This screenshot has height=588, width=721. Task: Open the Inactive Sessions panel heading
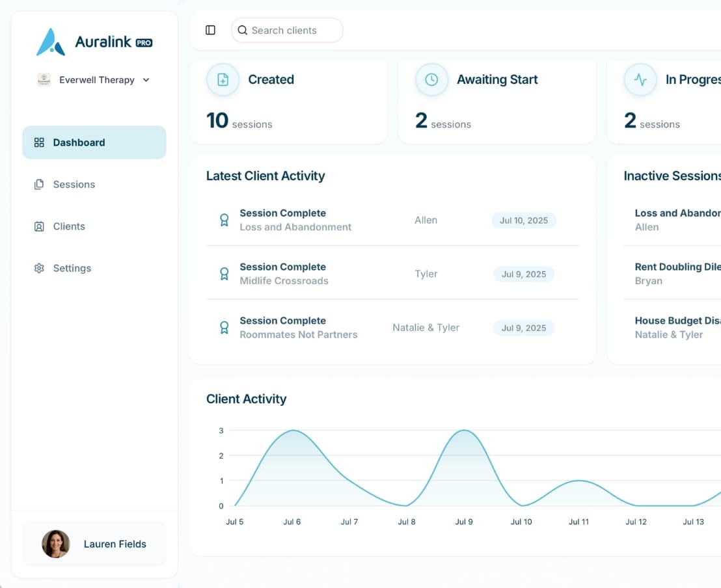coord(672,176)
